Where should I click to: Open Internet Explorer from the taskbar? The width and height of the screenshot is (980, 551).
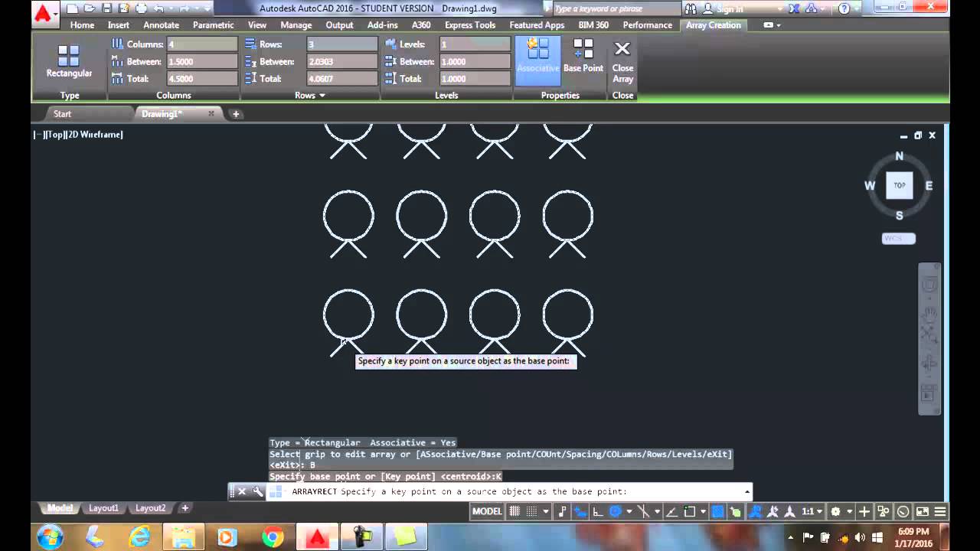139,537
